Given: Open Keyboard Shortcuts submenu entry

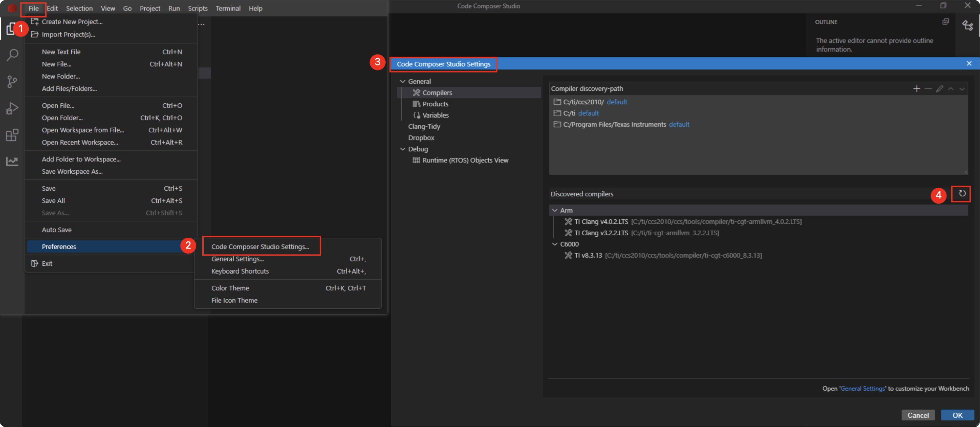Looking at the screenshot, I should coord(288,271).
